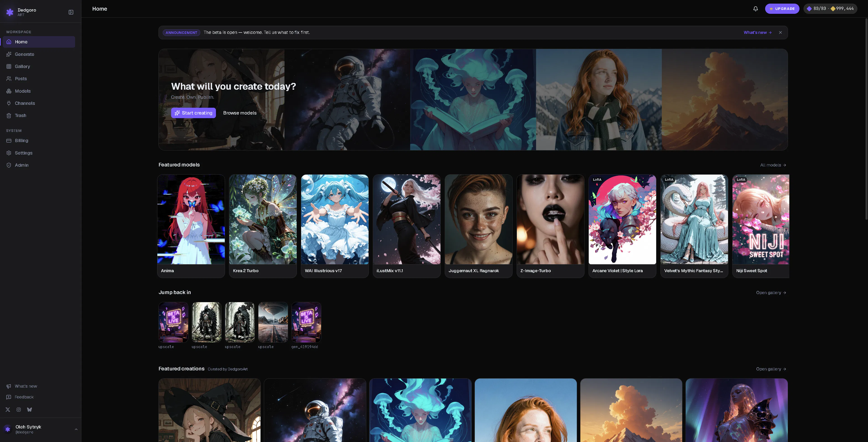
Task: Open Channels in the sidebar
Action: (39, 103)
